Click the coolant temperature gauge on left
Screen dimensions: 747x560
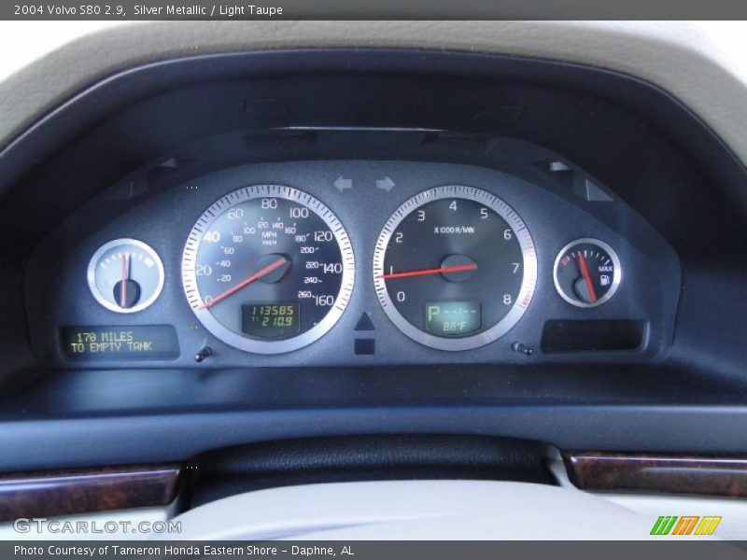point(126,275)
